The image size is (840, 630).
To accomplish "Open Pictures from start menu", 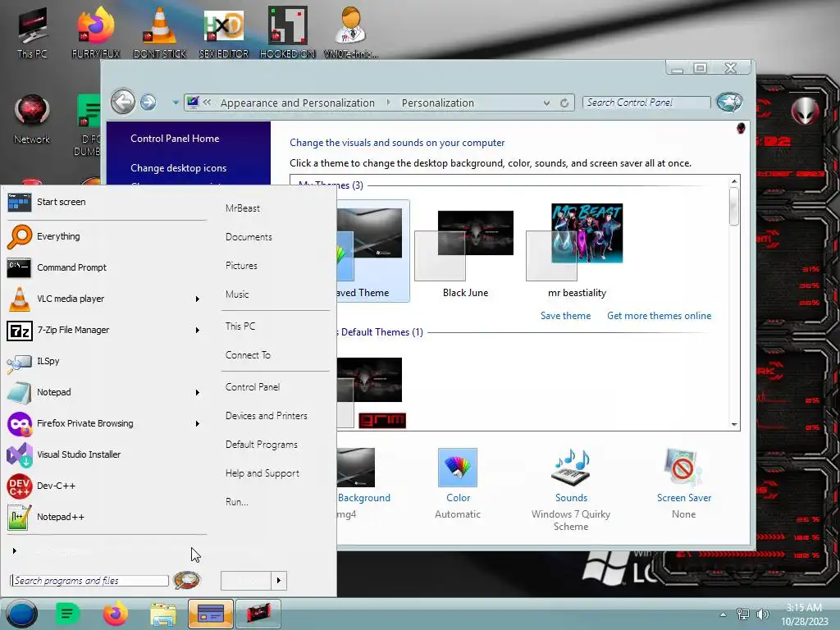I will coord(241,266).
